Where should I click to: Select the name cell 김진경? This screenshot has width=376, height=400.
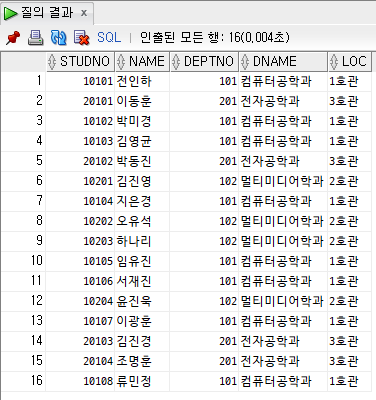(142, 341)
